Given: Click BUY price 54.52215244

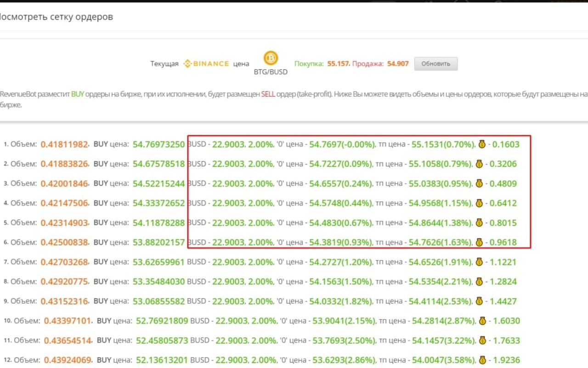Looking at the screenshot, I should (x=158, y=184).
